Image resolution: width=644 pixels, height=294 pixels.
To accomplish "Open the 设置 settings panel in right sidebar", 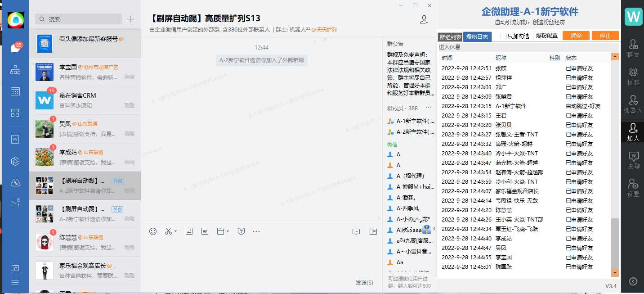I will point(633,188).
